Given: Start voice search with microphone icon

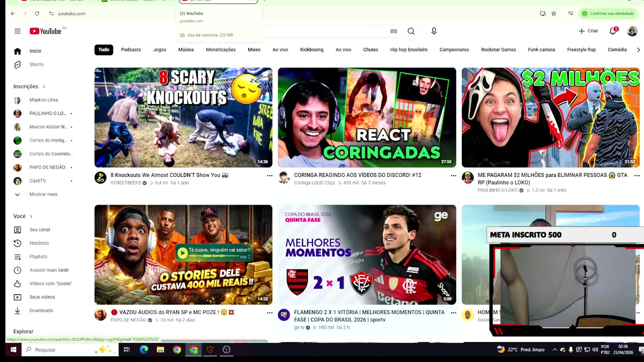Looking at the screenshot, I should 434,31.
